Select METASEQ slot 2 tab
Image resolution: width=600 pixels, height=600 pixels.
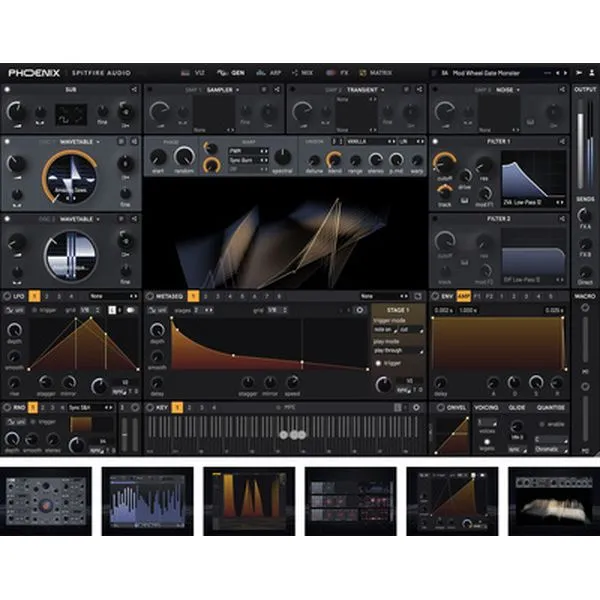205,296
